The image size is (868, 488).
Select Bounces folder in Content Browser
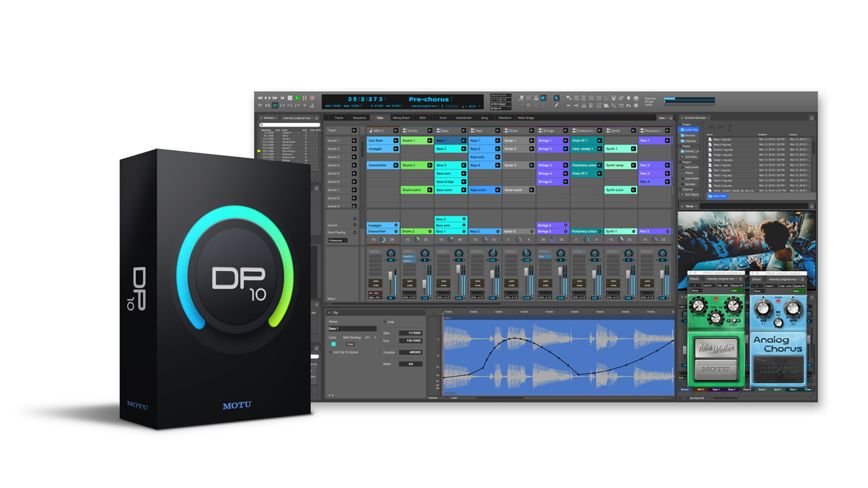coord(689,135)
